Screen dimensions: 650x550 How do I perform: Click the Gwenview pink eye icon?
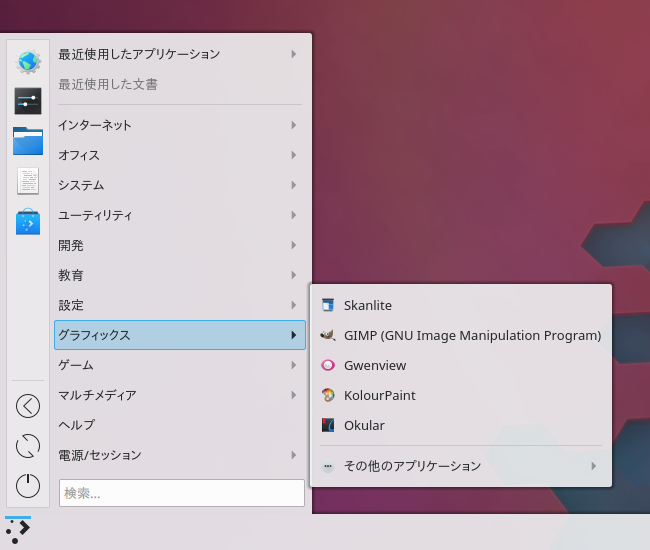click(328, 365)
